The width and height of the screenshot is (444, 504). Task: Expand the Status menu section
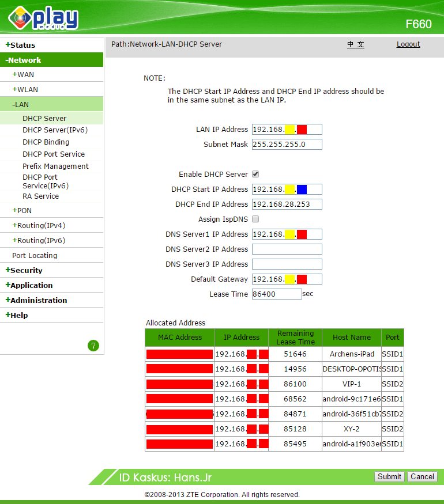click(21, 45)
